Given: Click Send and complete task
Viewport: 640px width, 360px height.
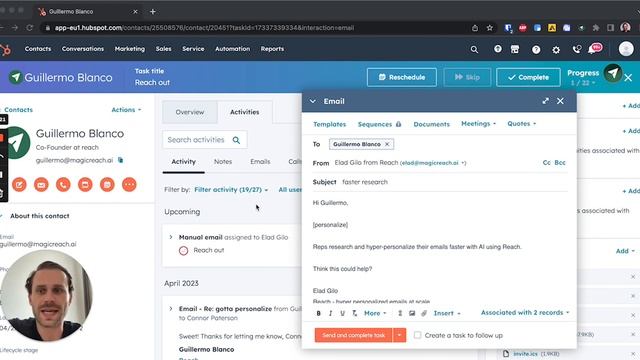Looking at the screenshot, I should pyautogui.click(x=353, y=335).
